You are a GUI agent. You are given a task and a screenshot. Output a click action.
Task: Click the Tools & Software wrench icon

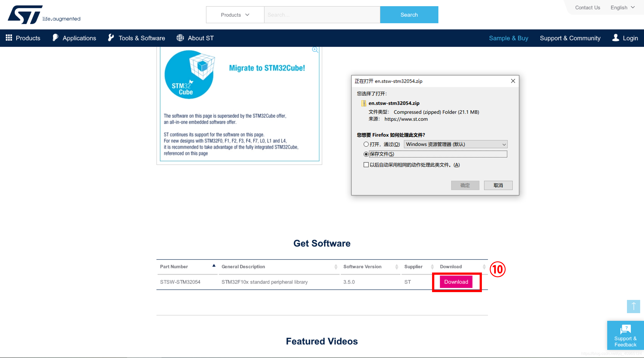pyautogui.click(x=111, y=38)
